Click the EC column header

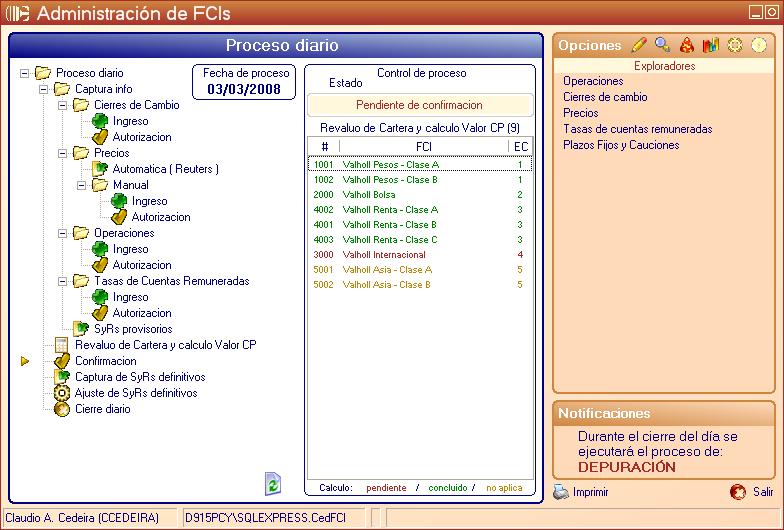click(520, 146)
